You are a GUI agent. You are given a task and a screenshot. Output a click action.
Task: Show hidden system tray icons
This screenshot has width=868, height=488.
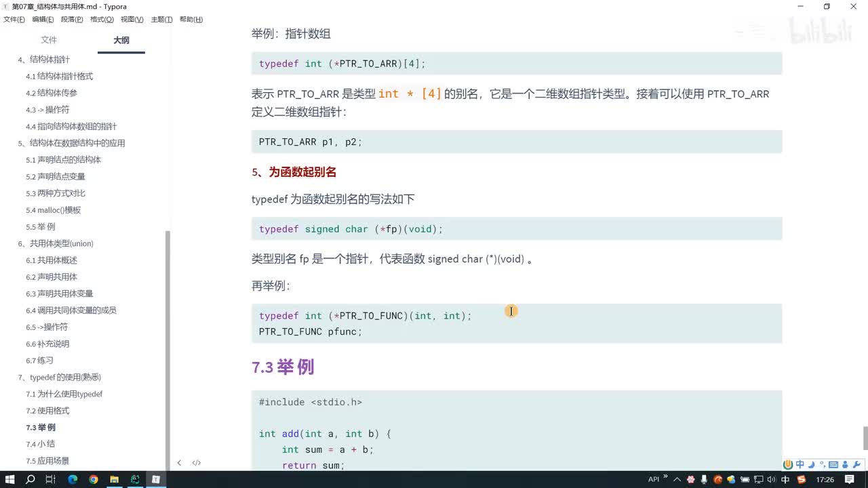677,479
